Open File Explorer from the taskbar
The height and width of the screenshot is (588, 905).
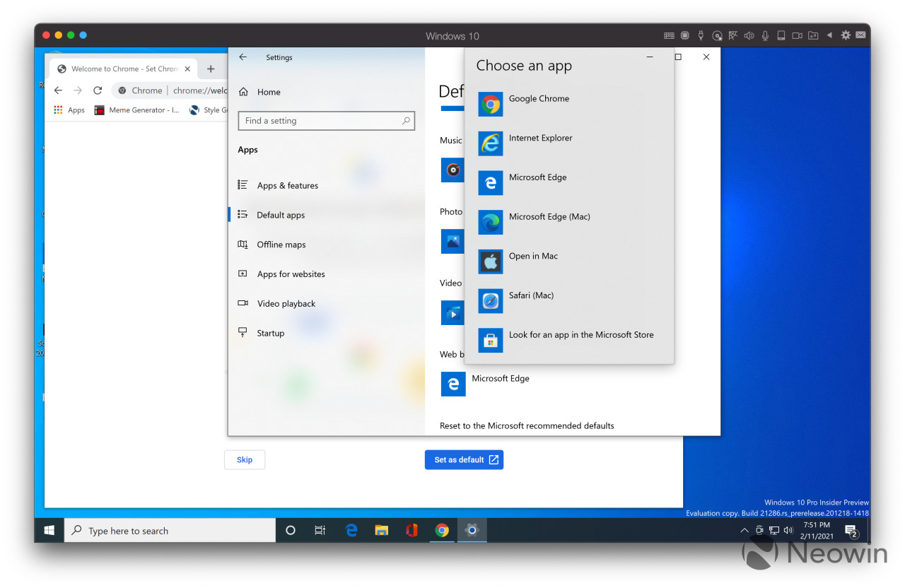[x=382, y=530]
